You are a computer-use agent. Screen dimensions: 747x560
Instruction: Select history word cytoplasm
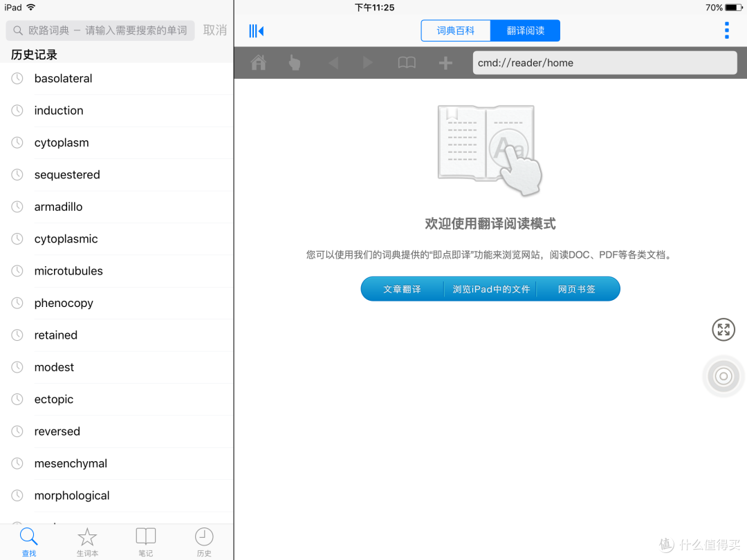(117, 143)
